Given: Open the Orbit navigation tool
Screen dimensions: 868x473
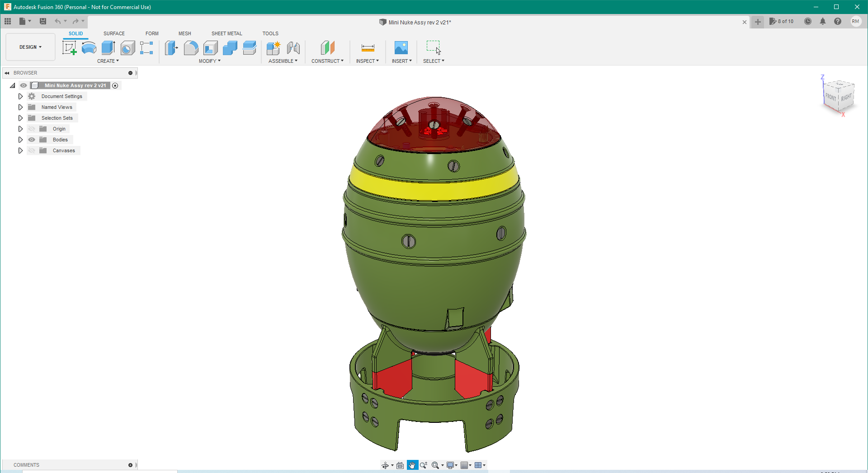Looking at the screenshot, I should 385,465.
